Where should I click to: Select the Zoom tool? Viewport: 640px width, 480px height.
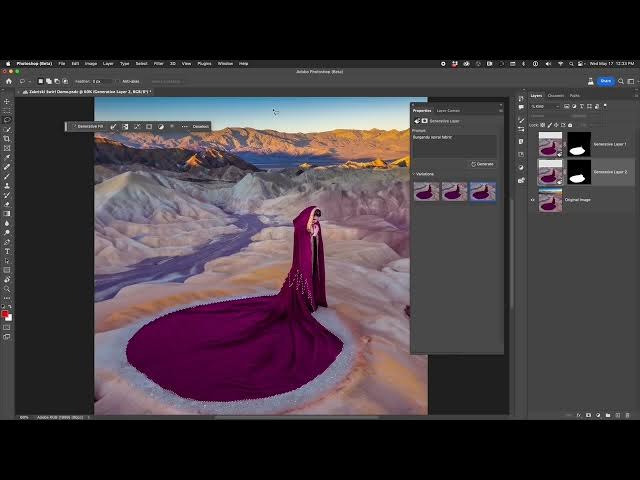pyautogui.click(x=7, y=288)
